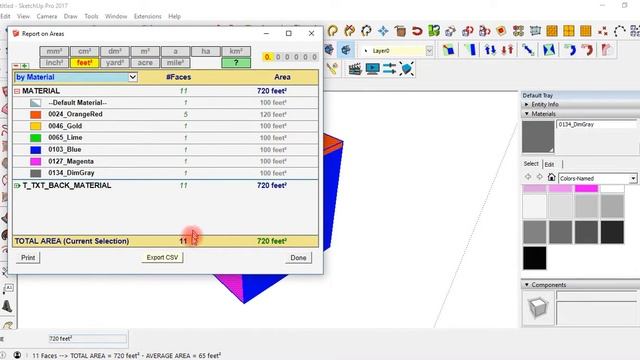Click the blue cube with burst lines icon

[x=407, y=69]
